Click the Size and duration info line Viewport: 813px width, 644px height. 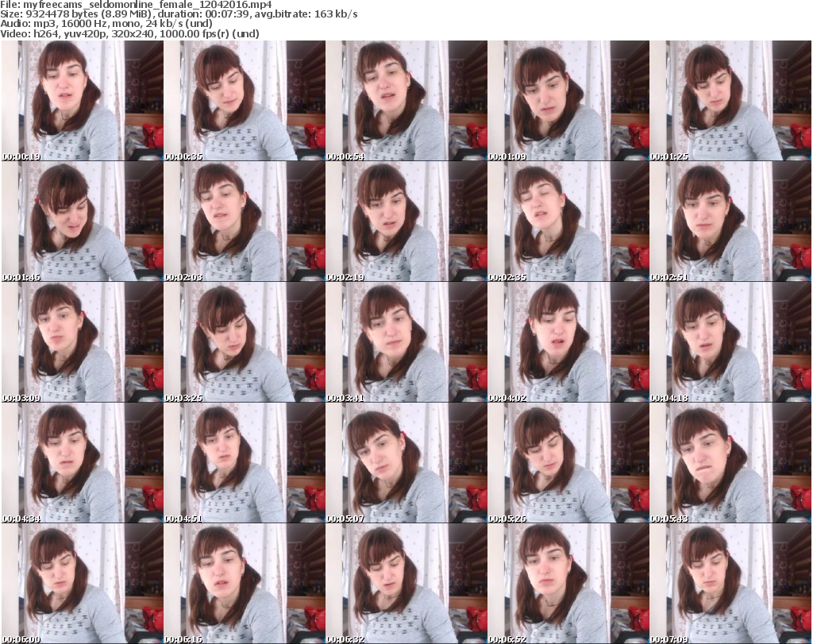pos(179,14)
